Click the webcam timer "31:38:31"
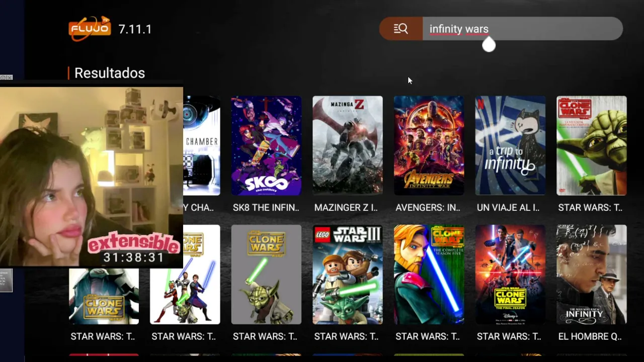644x362 pixels. point(133,258)
